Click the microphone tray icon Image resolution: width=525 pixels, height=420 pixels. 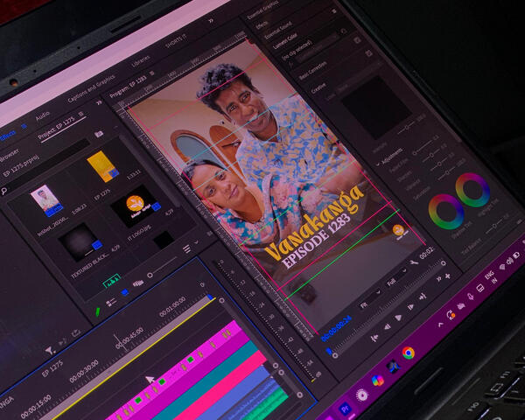[471, 297]
